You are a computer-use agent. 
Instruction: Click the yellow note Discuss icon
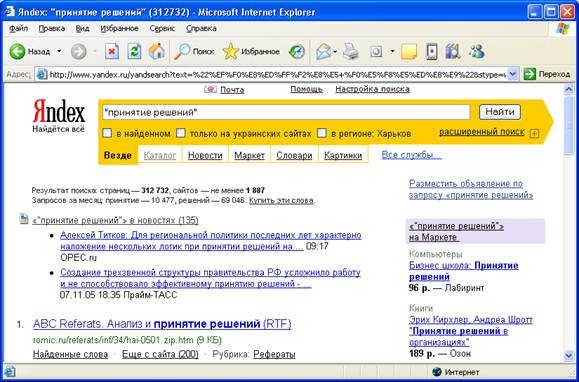[x=409, y=52]
